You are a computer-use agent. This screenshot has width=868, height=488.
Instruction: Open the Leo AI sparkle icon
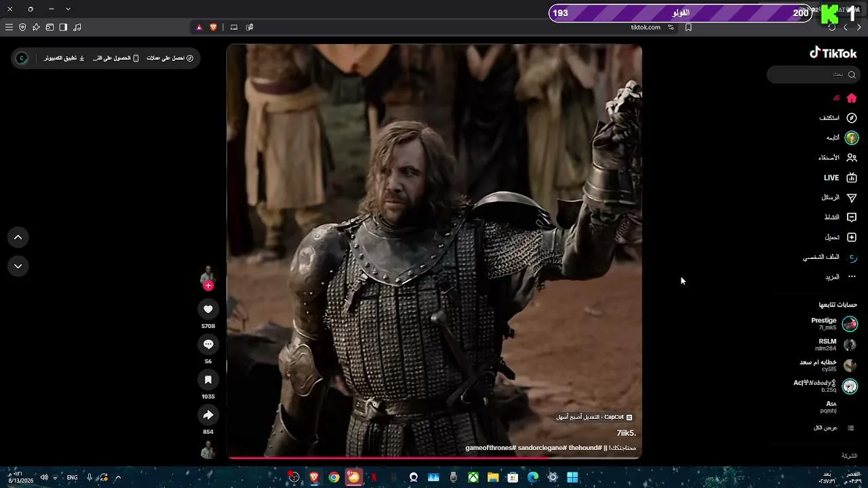(x=36, y=27)
